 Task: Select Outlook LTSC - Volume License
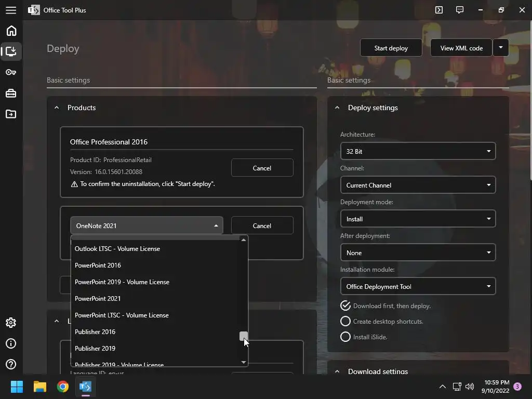point(155,249)
